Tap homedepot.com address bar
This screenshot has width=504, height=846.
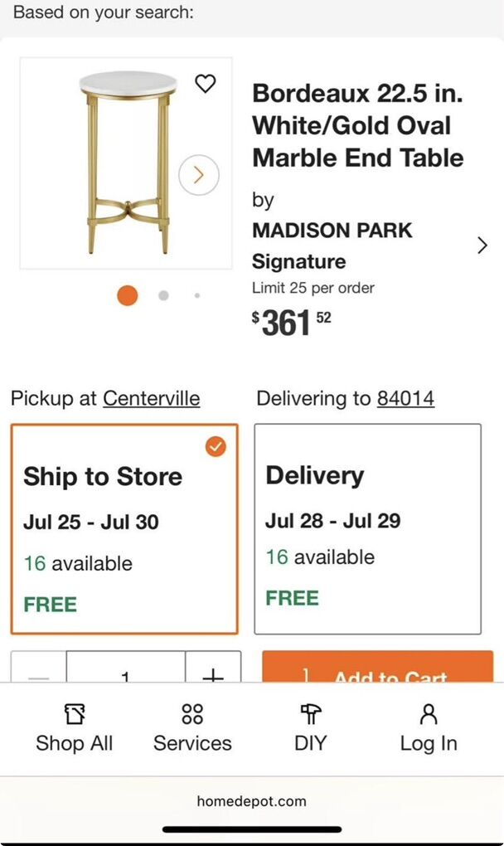(x=252, y=801)
